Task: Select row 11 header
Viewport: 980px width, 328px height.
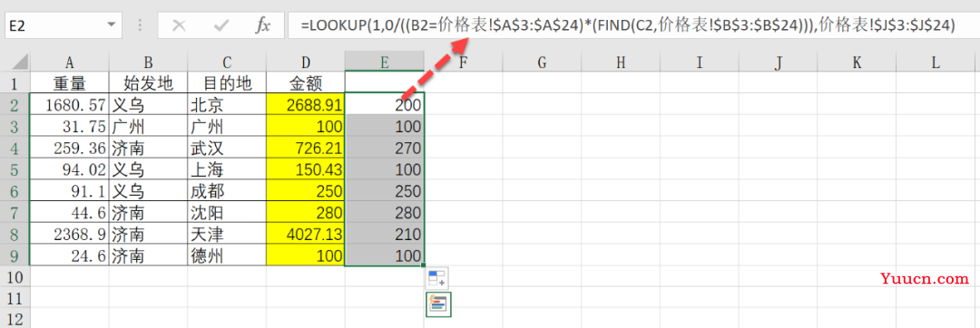Action: 15,297
